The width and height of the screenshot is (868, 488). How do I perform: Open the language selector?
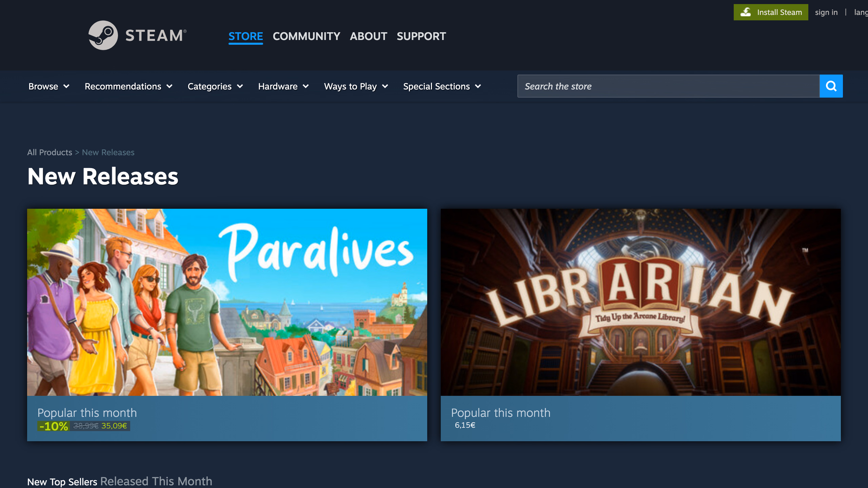coord(861,12)
